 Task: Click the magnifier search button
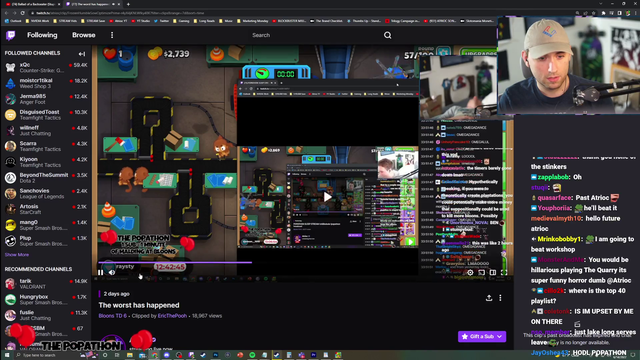pyautogui.click(x=387, y=36)
